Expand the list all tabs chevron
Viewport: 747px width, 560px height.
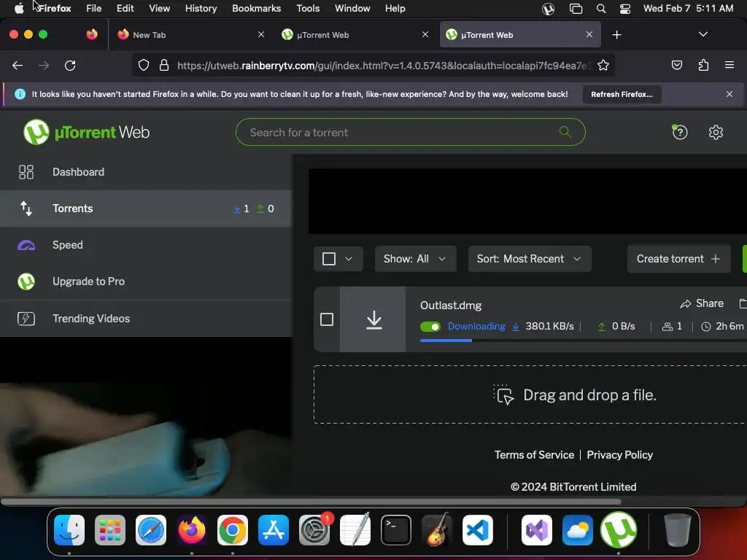tap(703, 34)
